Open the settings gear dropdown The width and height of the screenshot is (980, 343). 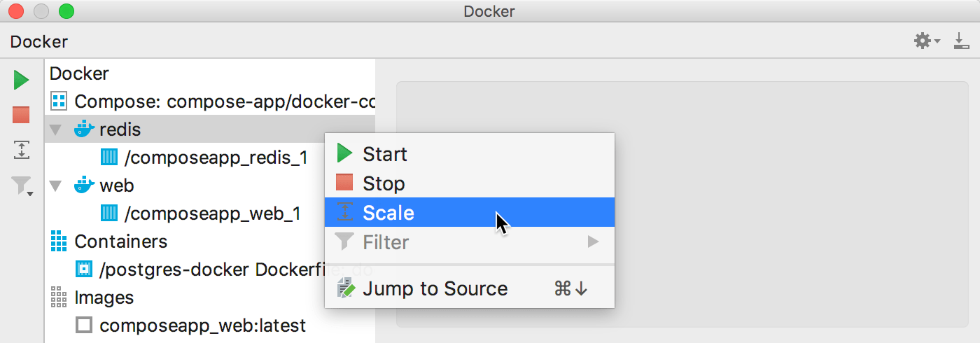pos(927,41)
